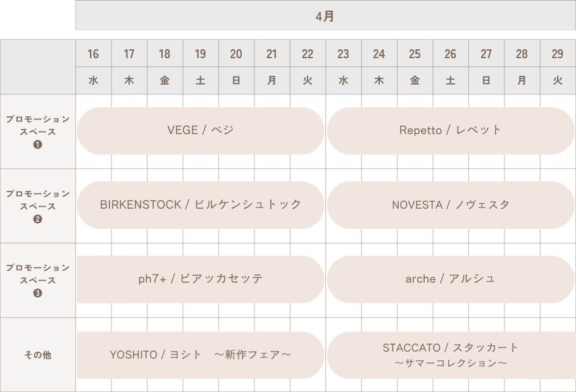Click the 金 weekday cell under 25
Screen dimensions: 576x392
click(x=415, y=80)
